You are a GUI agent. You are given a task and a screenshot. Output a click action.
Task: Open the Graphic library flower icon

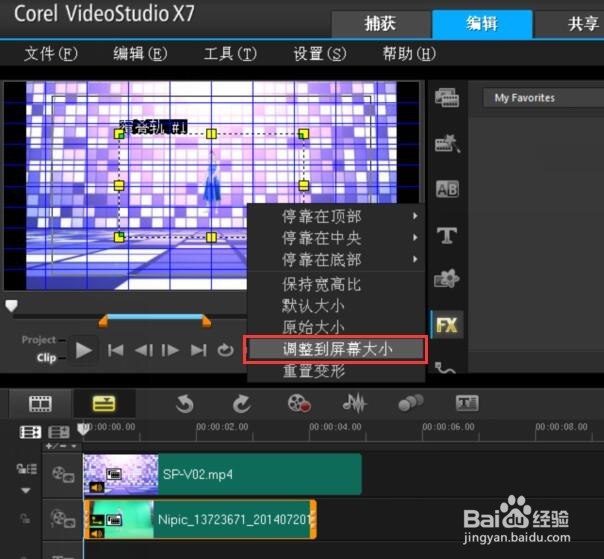tap(446, 279)
